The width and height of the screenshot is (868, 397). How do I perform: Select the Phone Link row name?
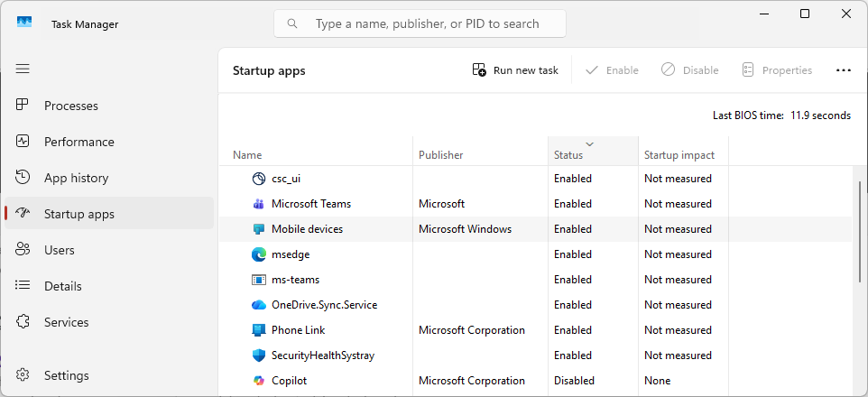[299, 330]
